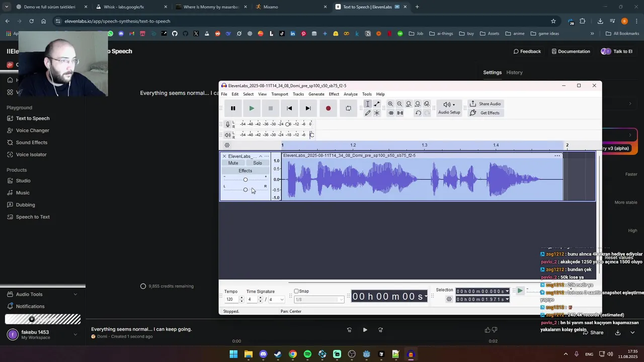Play the generated audio in ElevenLabs player

click(x=365, y=330)
